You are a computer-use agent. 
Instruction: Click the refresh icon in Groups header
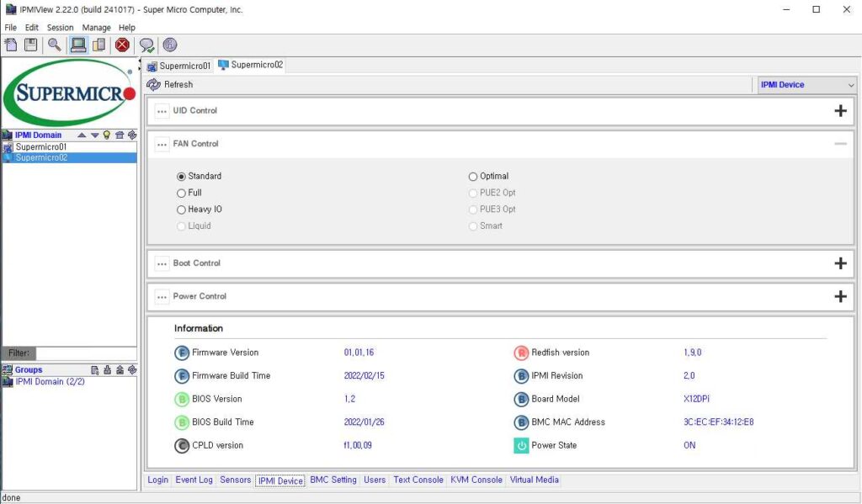[132, 370]
